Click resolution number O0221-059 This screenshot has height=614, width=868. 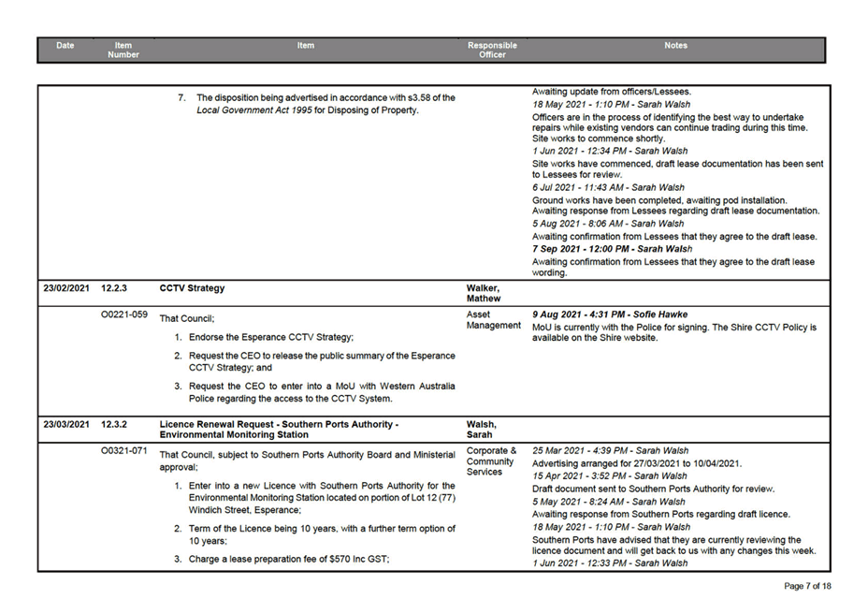tap(123, 314)
